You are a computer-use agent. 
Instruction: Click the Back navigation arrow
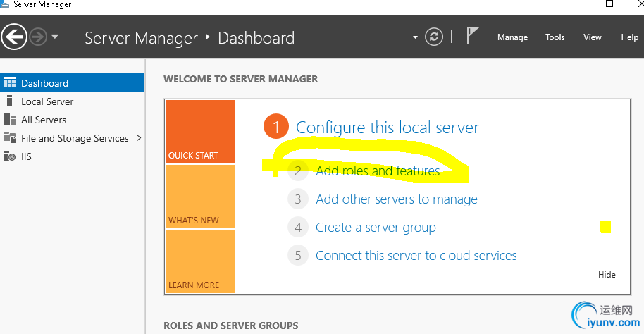click(14, 37)
